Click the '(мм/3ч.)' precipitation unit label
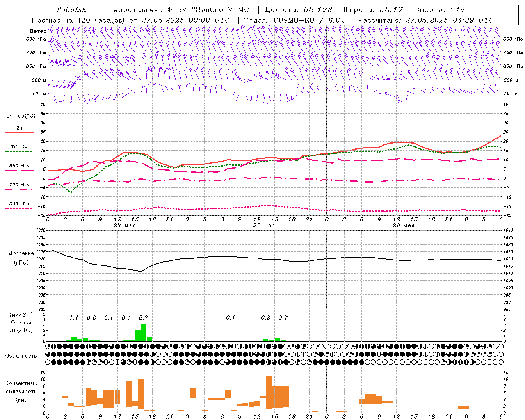The image size is (525, 420). pyautogui.click(x=21, y=315)
